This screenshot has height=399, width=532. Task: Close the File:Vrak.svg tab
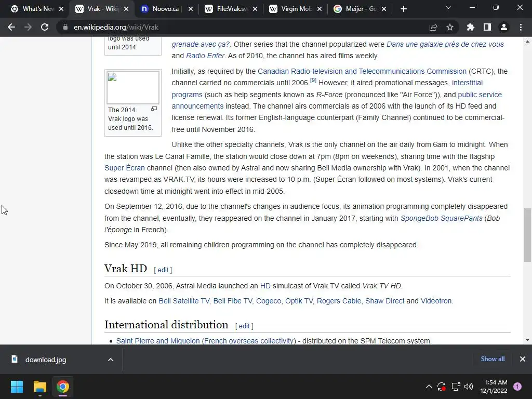click(255, 9)
